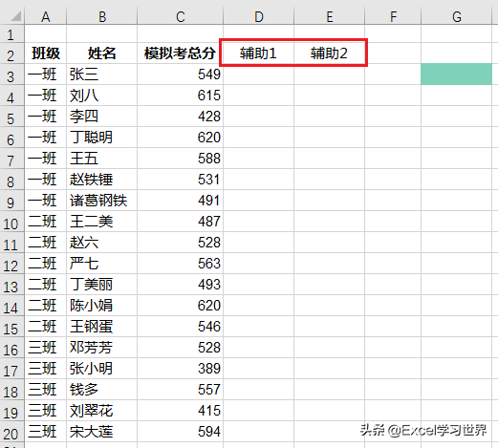This screenshot has height=448, width=498.
Task: Select column D header
Action: click(259, 16)
